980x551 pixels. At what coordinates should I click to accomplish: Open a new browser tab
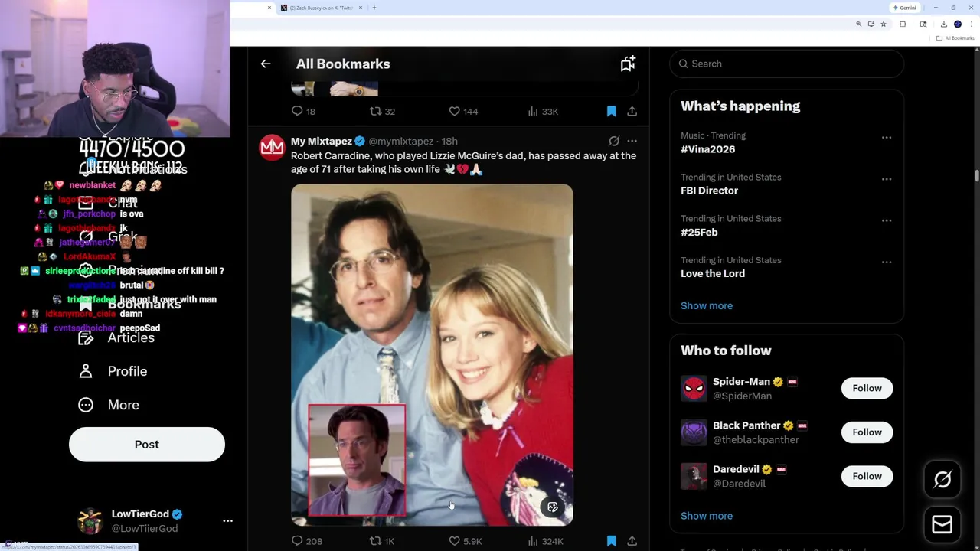point(374,8)
